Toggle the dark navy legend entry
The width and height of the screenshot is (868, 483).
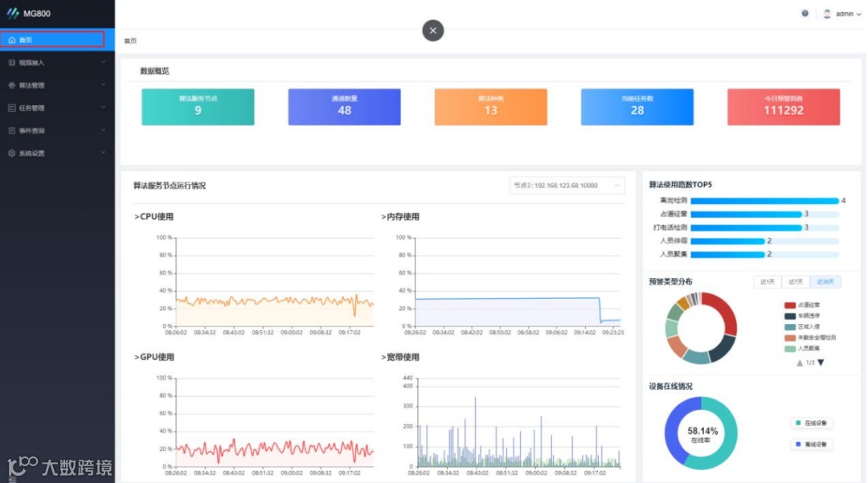point(802,316)
